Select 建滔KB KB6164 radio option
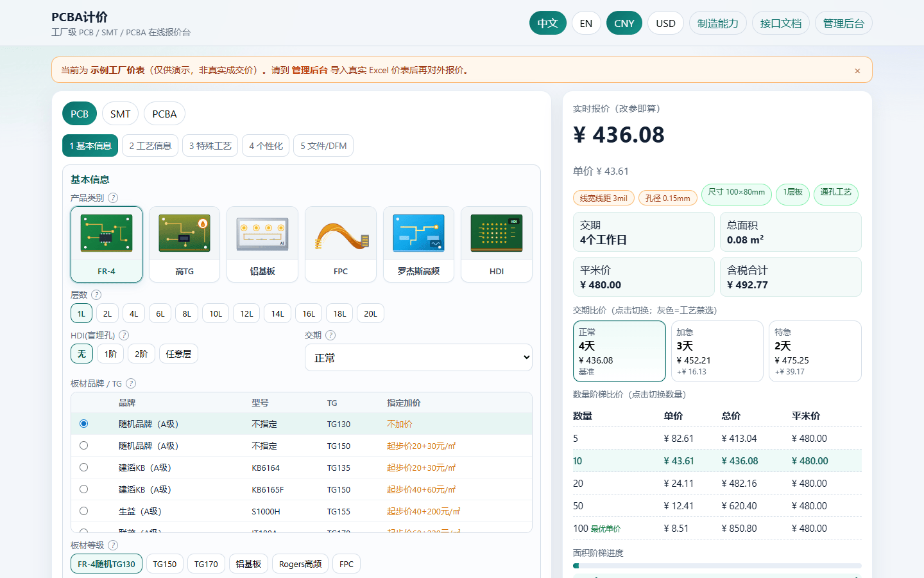 point(83,468)
